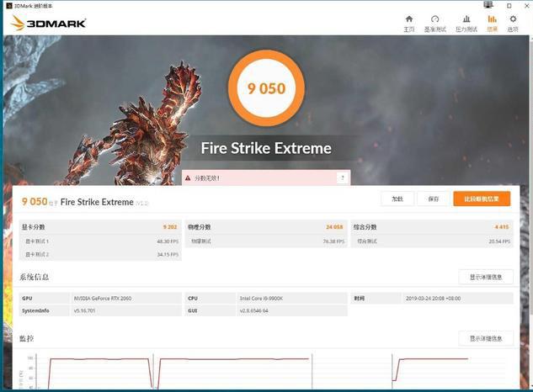
Task: Click the combined score value 4 415
Action: coord(502,227)
